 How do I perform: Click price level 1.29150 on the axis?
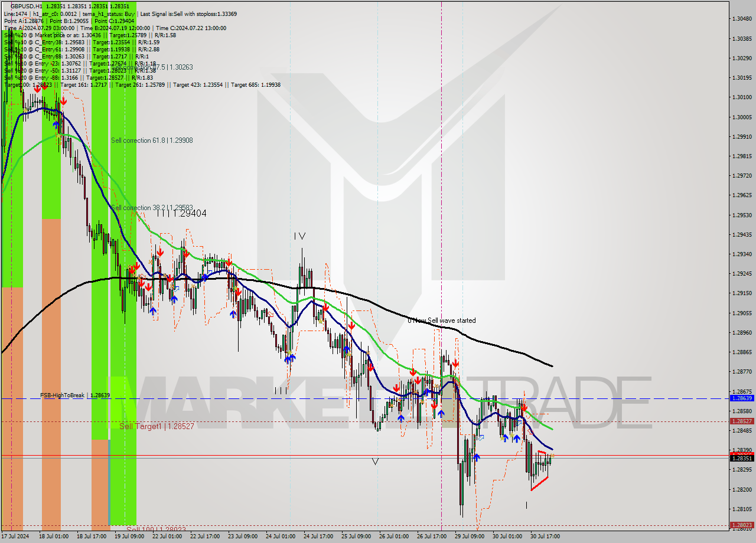point(741,293)
